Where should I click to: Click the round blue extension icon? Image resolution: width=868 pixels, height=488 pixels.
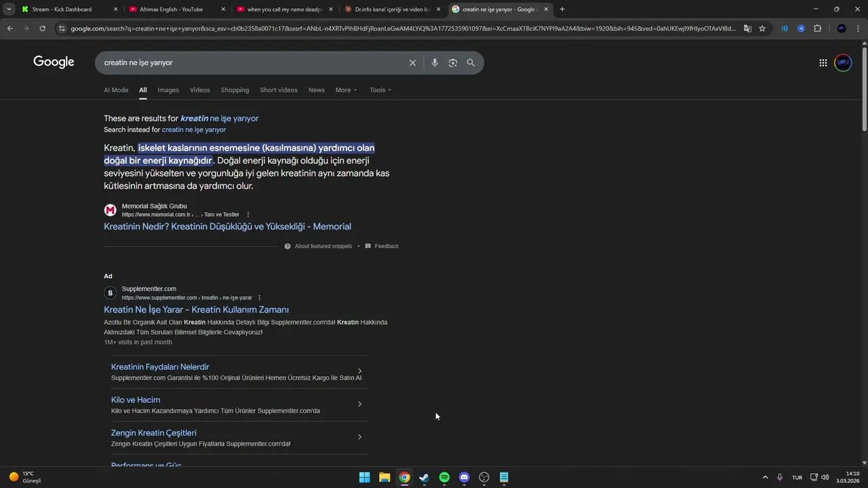tap(801, 28)
